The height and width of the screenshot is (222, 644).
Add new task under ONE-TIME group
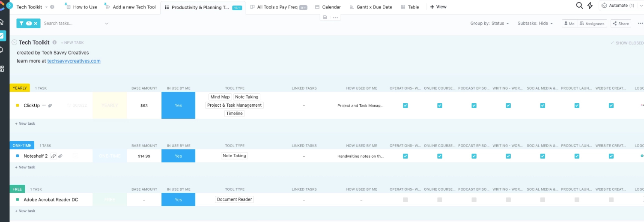25,167
